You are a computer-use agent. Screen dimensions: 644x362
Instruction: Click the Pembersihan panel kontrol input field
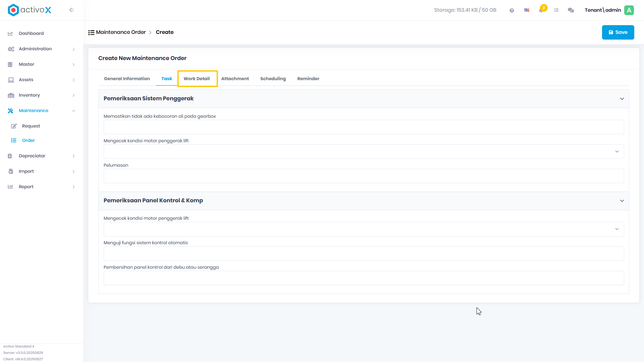[x=364, y=278]
